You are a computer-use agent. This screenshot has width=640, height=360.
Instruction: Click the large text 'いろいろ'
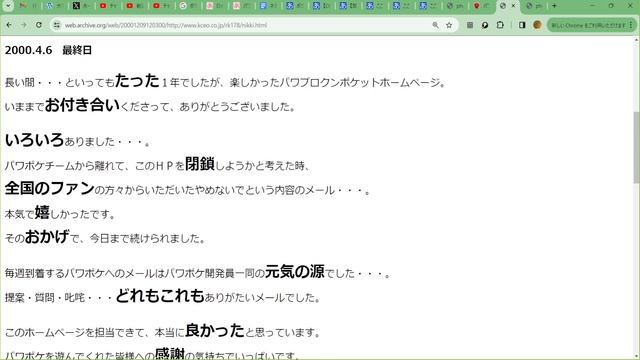click(34, 140)
